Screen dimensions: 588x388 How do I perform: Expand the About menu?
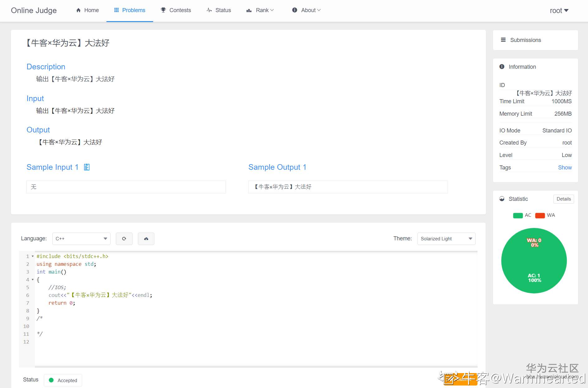coord(306,10)
